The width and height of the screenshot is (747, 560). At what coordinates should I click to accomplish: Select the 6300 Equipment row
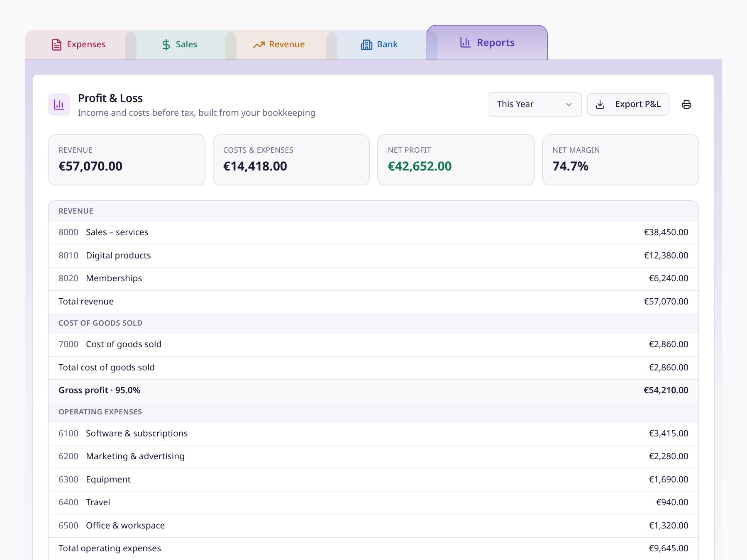pos(373,480)
